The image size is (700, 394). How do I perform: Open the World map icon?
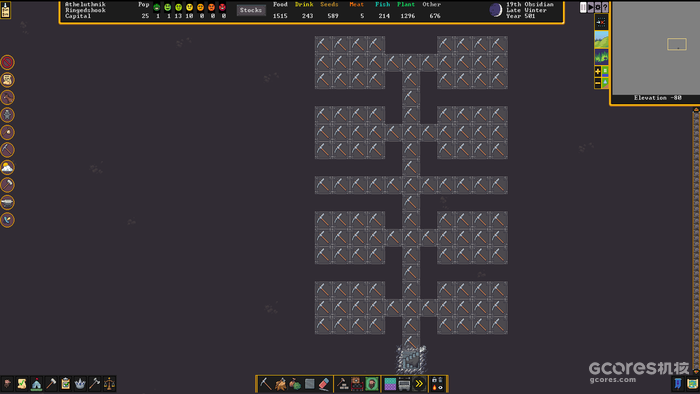pyautogui.click(x=692, y=384)
